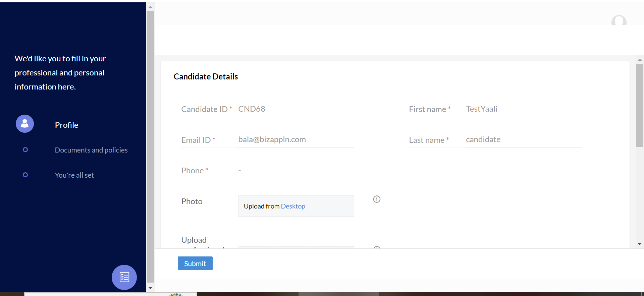Select the You're all set step
The width and height of the screenshot is (644, 296).
[x=74, y=175]
